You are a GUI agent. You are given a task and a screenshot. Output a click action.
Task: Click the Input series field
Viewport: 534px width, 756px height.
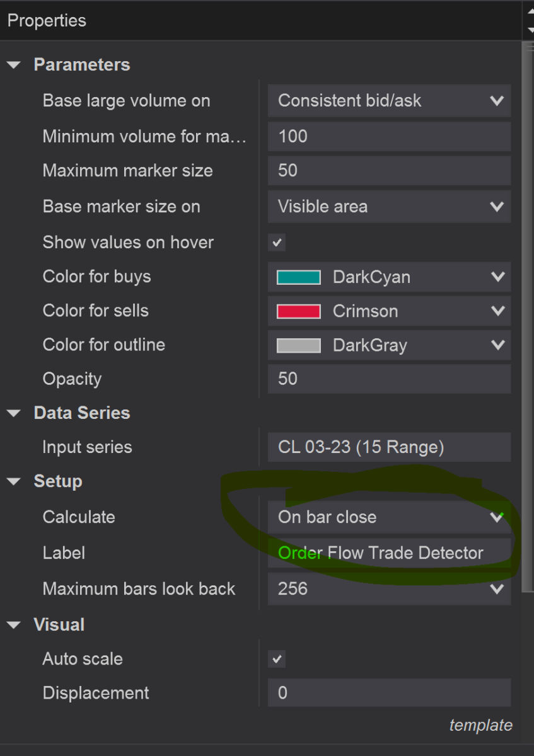389,447
